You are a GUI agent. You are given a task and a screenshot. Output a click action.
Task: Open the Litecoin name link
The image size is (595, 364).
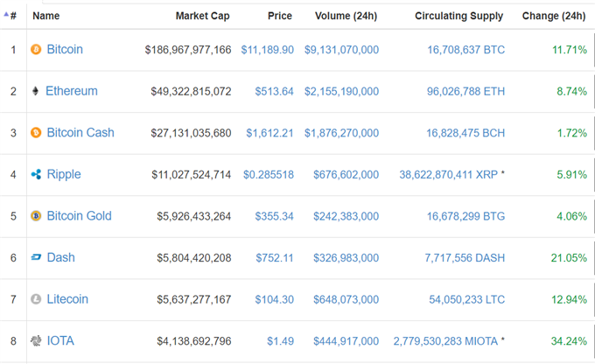(x=67, y=299)
